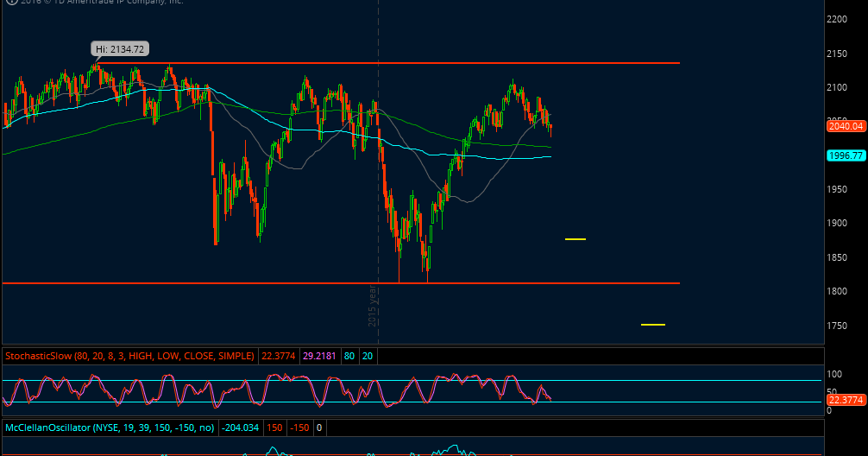Click the 1800 value on price axis
The width and height of the screenshot is (868, 456).
836,291
